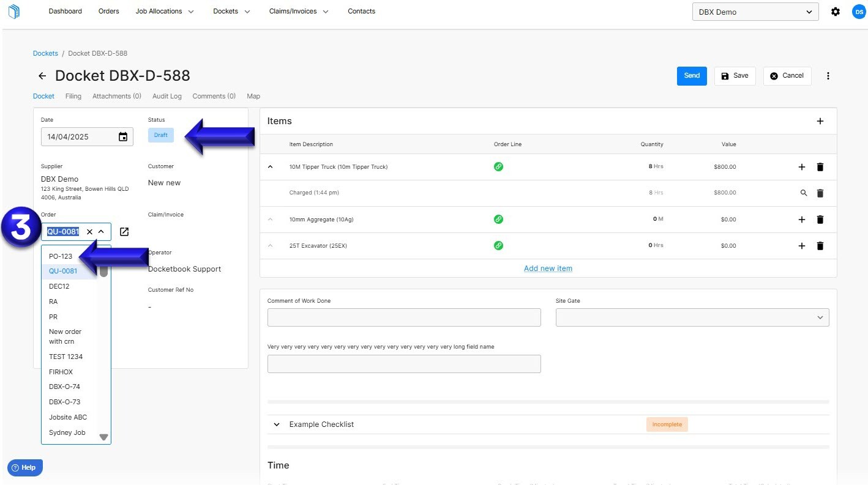Click the Add new item link

click(548, 268)
